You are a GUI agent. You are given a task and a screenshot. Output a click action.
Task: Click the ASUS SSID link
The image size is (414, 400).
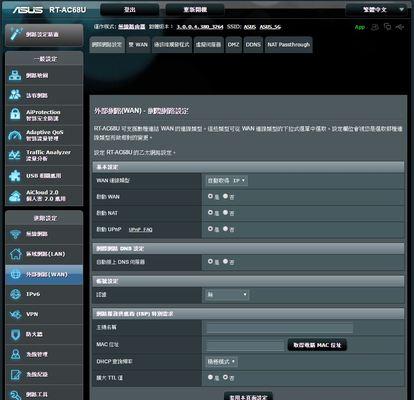[x=250, y=27]
